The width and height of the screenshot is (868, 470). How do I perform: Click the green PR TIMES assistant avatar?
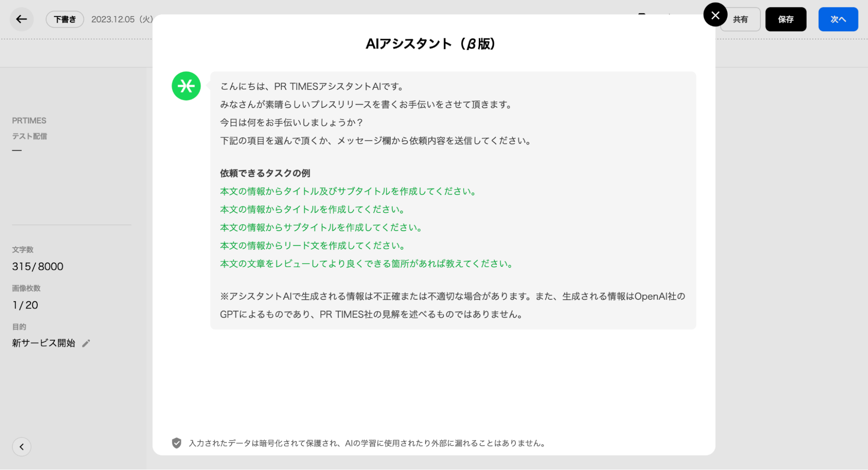(x=186, y=86)
